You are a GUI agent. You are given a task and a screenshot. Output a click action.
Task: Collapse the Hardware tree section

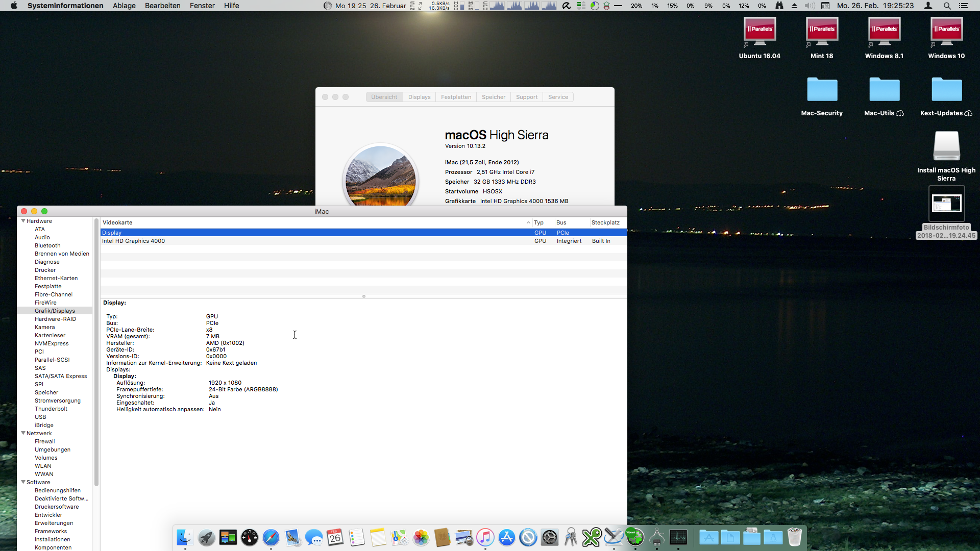point(23,221)
